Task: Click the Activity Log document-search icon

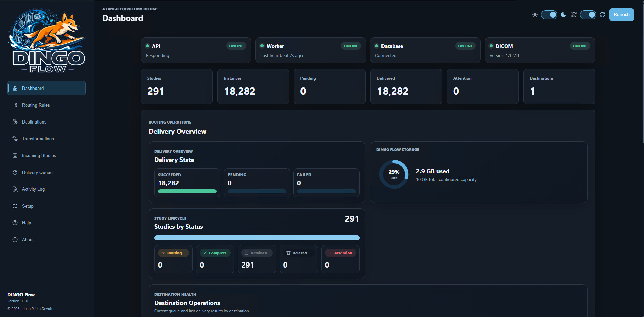Action: 15,189
